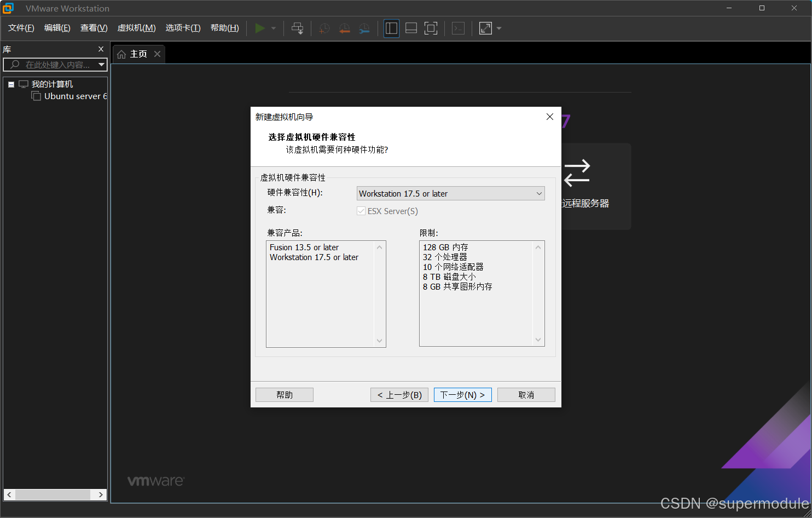Open the power options dropdown arrow
812x518 pixels.
(x=274, y=28)
